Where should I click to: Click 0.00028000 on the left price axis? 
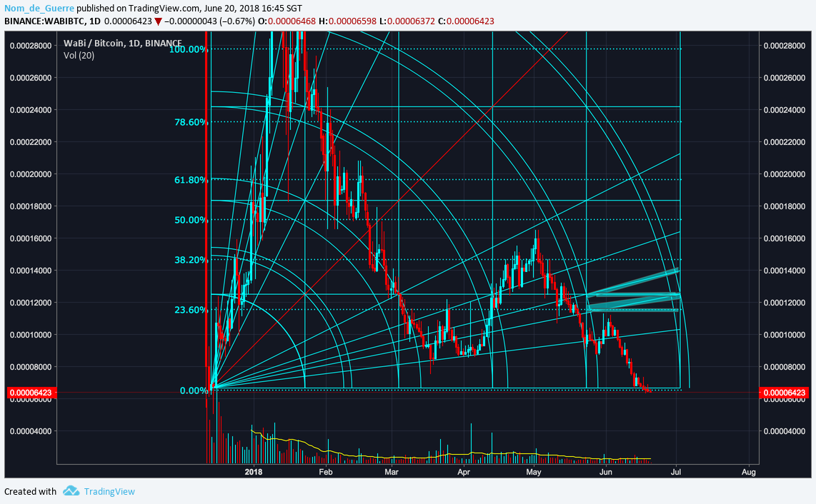click(31, 46)
